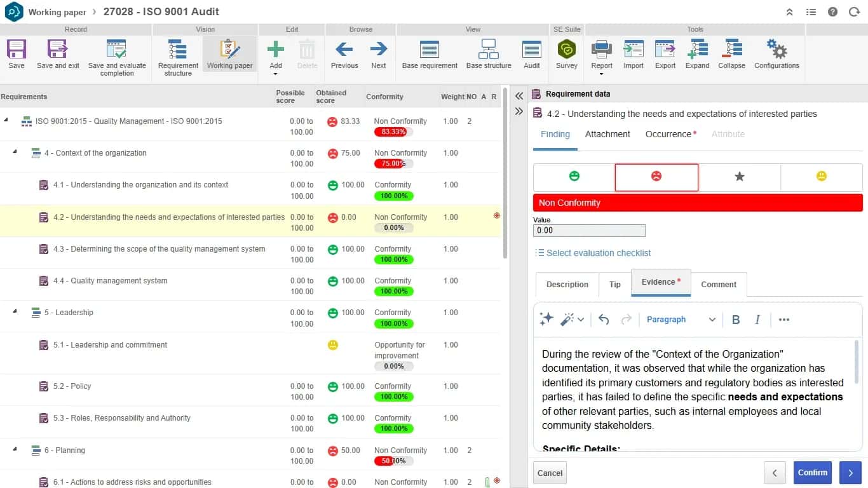
Task: Select 4.3 - Determining the scope requirement row
Action: pos(250,254)
